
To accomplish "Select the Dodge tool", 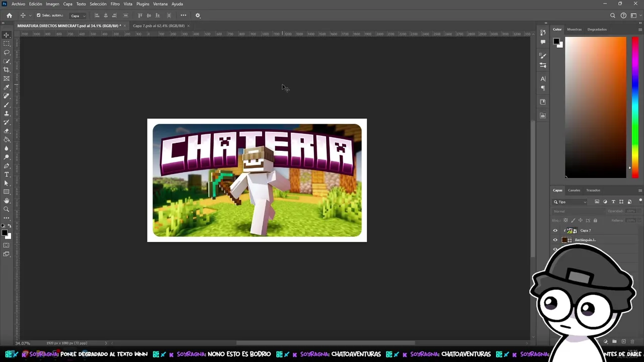I will click(x=7, y=157).
